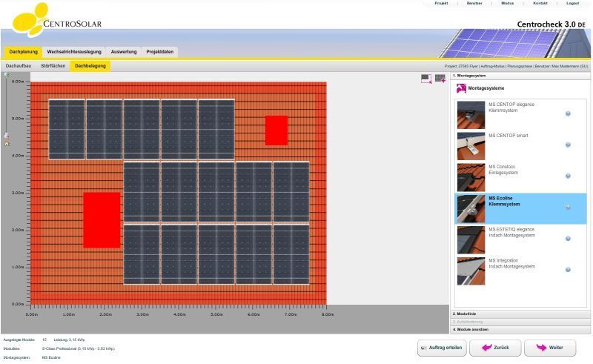Open the Projektdaten tab

(160, 52)
